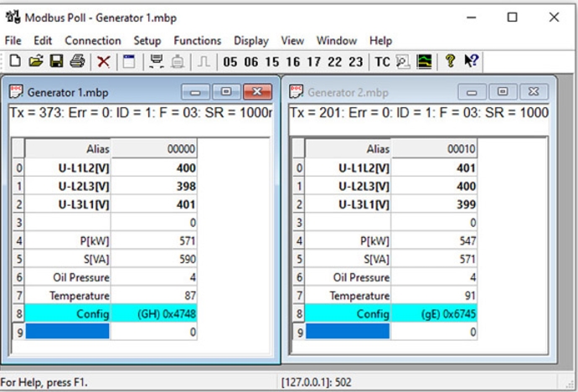Click the TC test center button

point(382,62)
